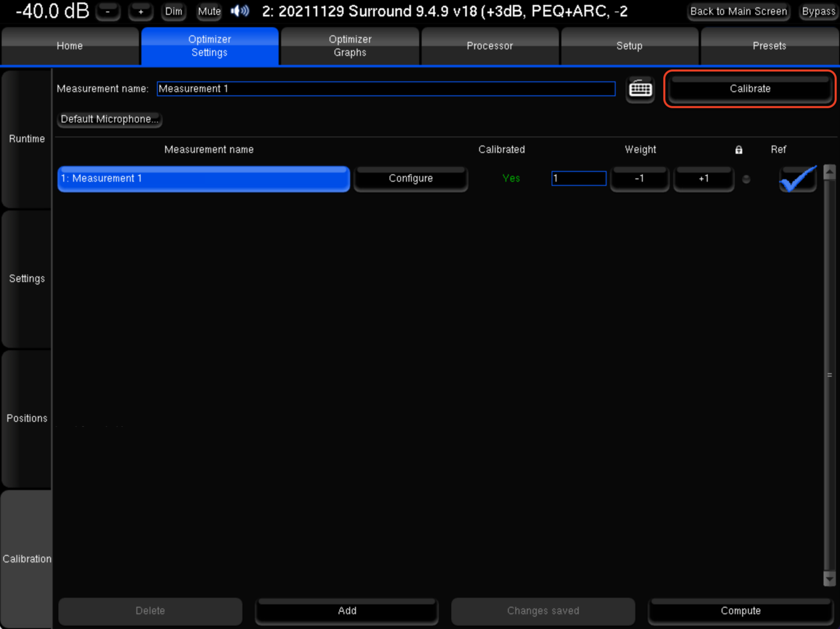Click the scrollbar down arrow

click(830, 578)
